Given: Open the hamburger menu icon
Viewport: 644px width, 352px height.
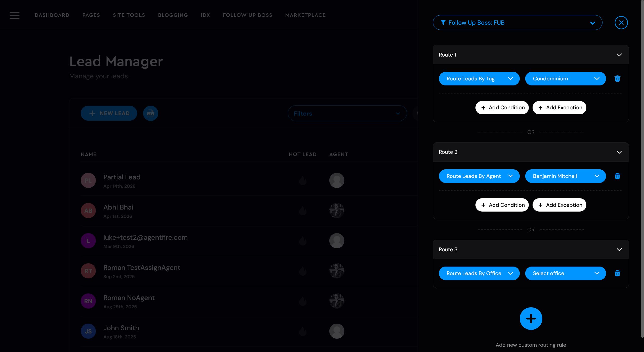Looking at the screenshot, I should point(15,15).
